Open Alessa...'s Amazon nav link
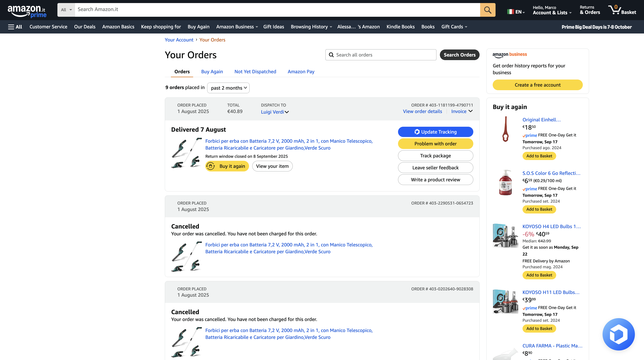The width and height of the screenshot is (644, 360). tap(358, 27)
